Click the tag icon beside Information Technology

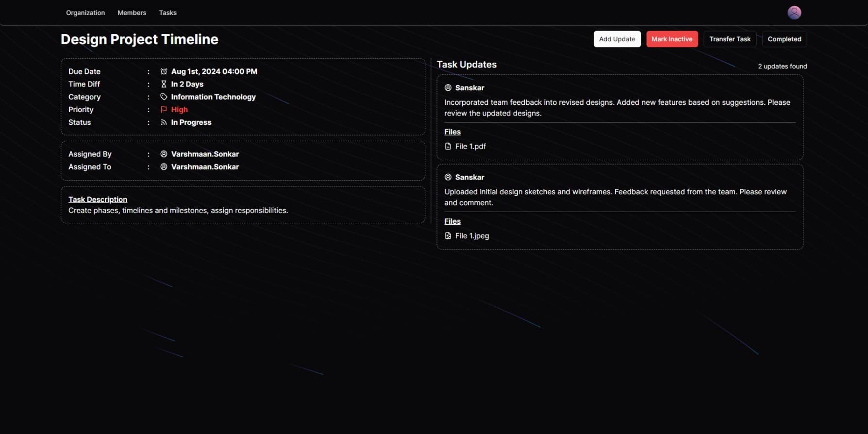coord(164,97)
